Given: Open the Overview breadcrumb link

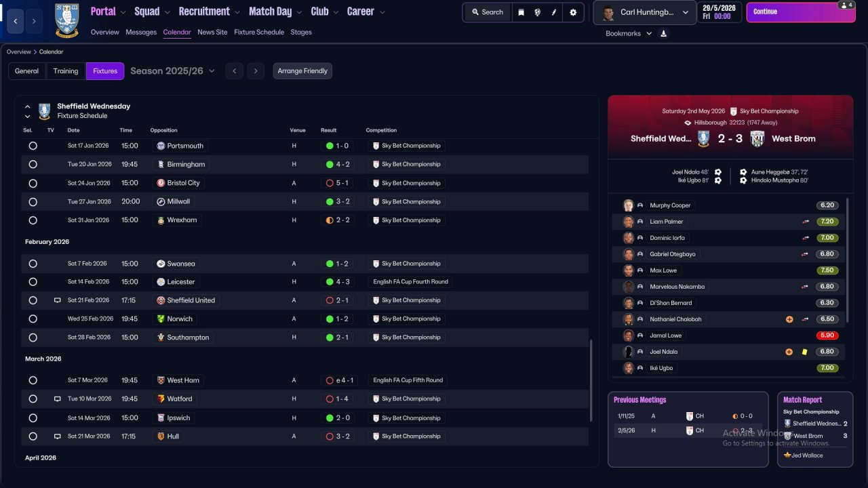Looking at the screenshot, I should click(x=19, y=52).
